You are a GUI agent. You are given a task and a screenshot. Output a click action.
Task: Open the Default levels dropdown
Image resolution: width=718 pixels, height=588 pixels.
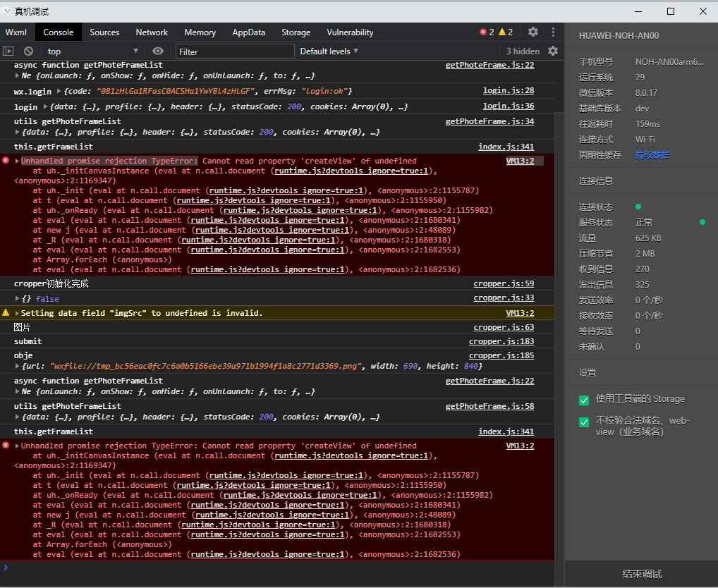[329, 51]
